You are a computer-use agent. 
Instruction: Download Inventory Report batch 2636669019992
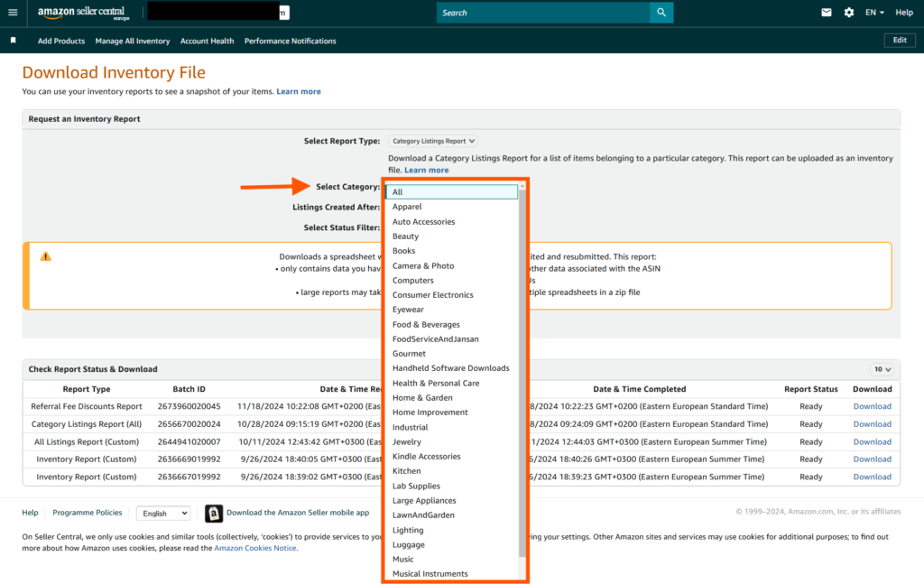point(873,459)
